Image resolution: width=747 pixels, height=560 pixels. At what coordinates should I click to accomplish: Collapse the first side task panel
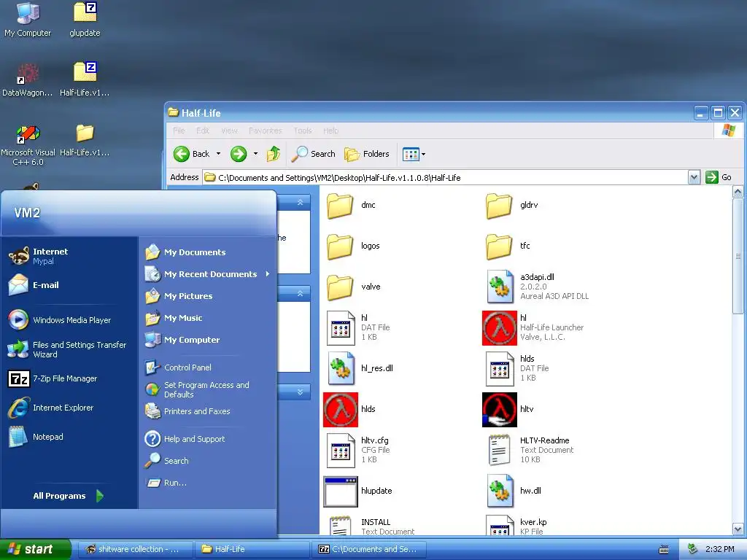click(x=300, y=203)
